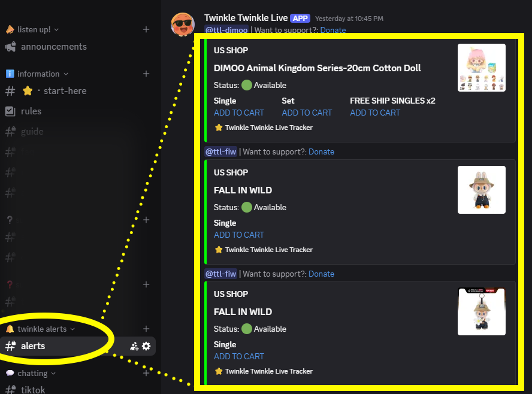532x394 pixels.
Task: Click the plus icon next to information category
Action: [x=146, y=74]
